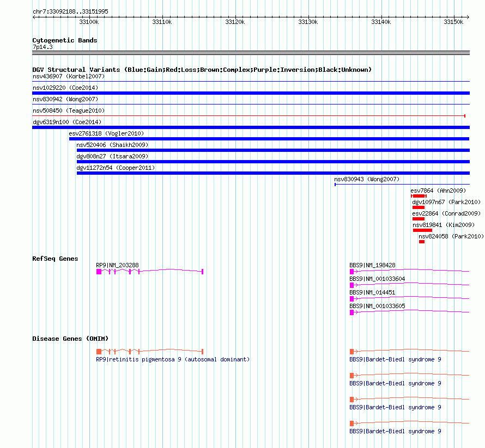This screenshot has height=448, width=485.
Task: Click the red loss bar under nsv819841
Action: pos(422,230)
